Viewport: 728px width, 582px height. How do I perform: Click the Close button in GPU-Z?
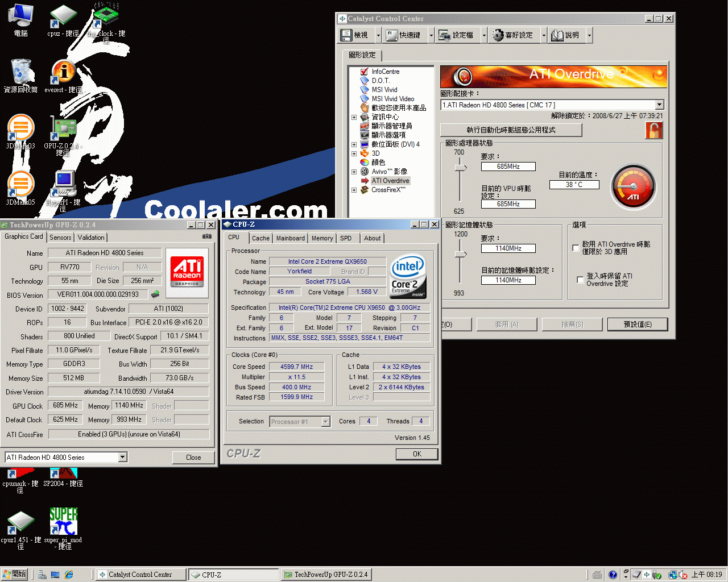pos(193,458)
